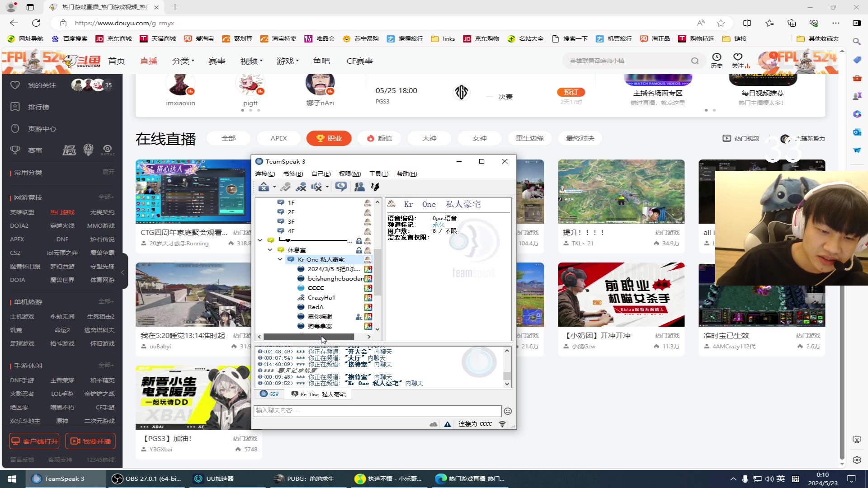Open the 工具(T) menu in TeamSpeak
The width and height of the screenshot is (868, 488).
point(379,174)
